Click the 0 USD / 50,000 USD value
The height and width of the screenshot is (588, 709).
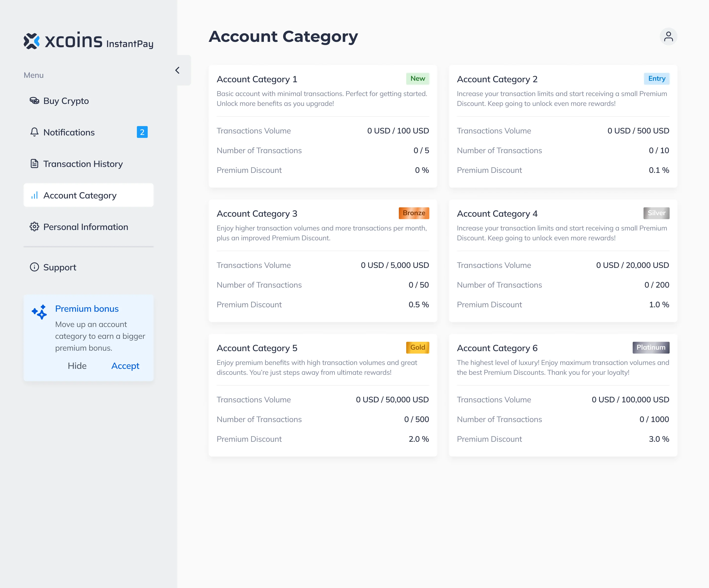click(392, 400)
